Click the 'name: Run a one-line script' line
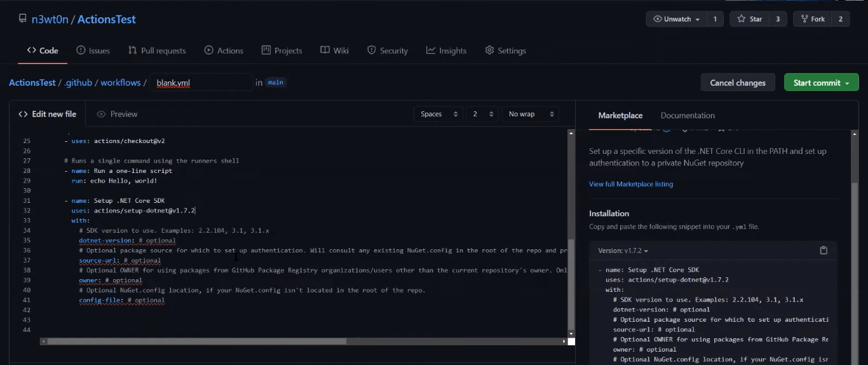 coord(118,170)
